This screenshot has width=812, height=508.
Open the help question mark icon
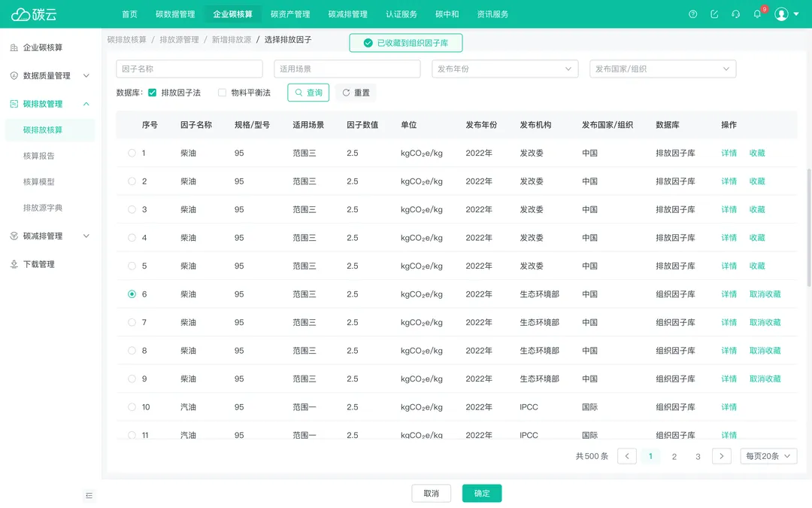click(693, 14)
